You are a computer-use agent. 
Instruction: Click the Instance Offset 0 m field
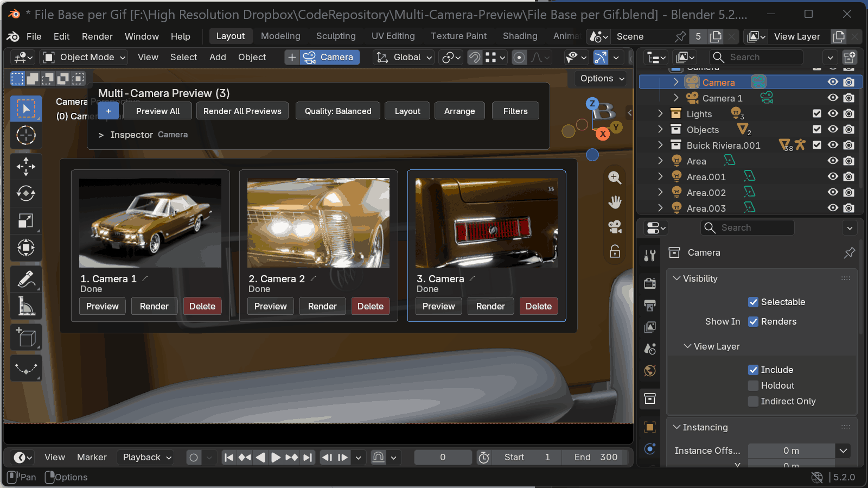pyautogui.click(x=791, y=451)
